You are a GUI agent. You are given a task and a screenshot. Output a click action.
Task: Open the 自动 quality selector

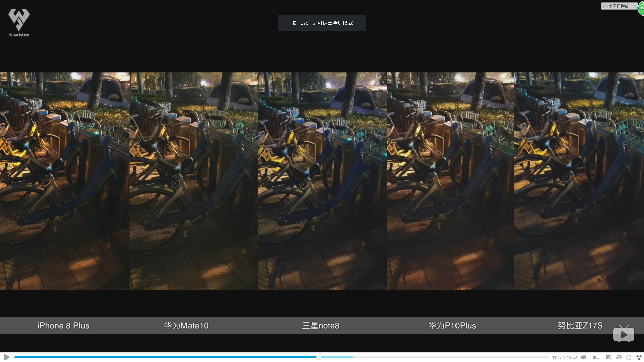[596, 357]
